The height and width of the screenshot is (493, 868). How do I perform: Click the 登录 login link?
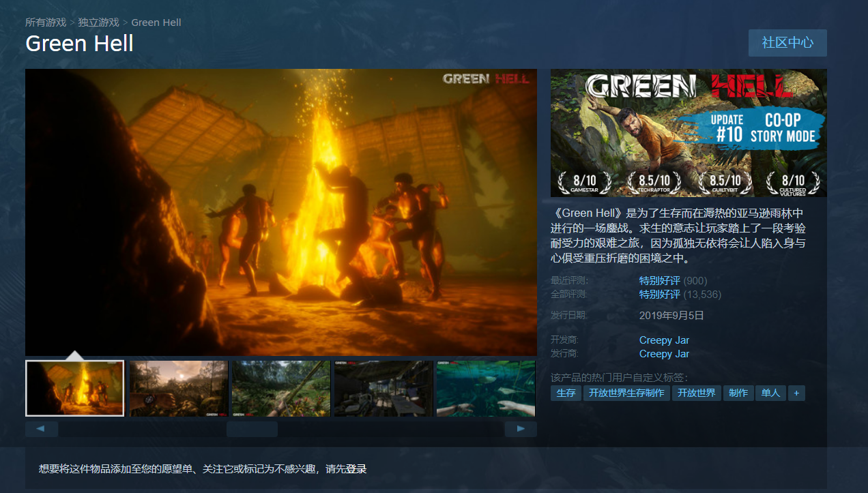(356, 469)
